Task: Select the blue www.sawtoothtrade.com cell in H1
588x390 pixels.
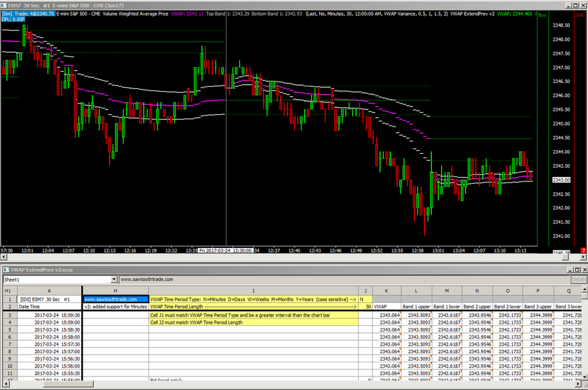Action: (115, 299)
